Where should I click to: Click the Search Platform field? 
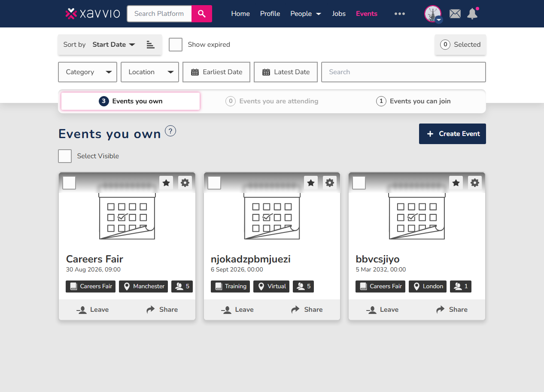(159, 14)
